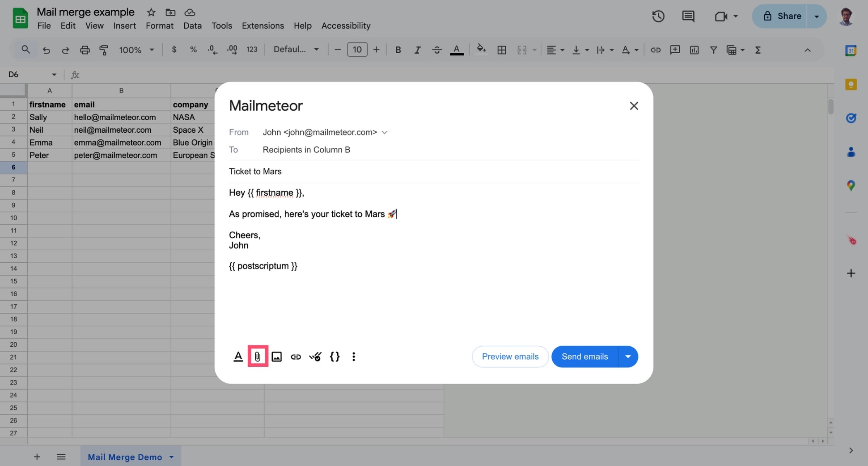The image size is (868, 466).
Task: Close the Mailmeteor dialog
Action: (x=634, y=106)
